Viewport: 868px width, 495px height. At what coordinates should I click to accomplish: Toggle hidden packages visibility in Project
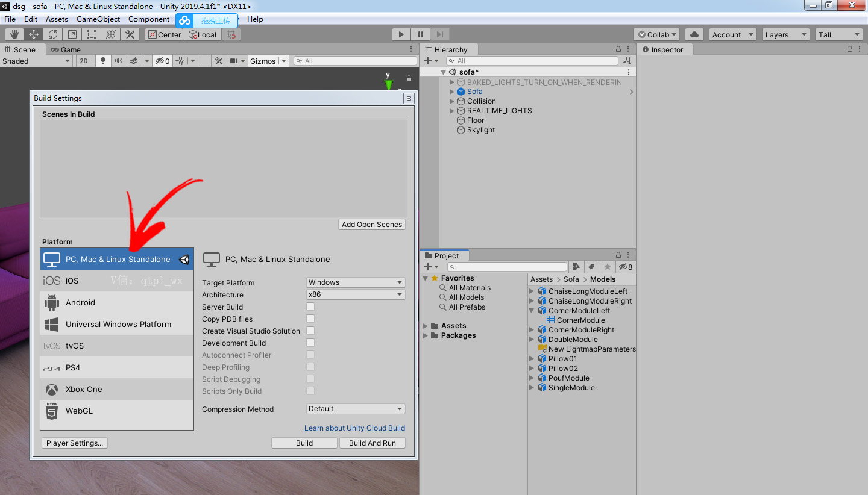626,267
